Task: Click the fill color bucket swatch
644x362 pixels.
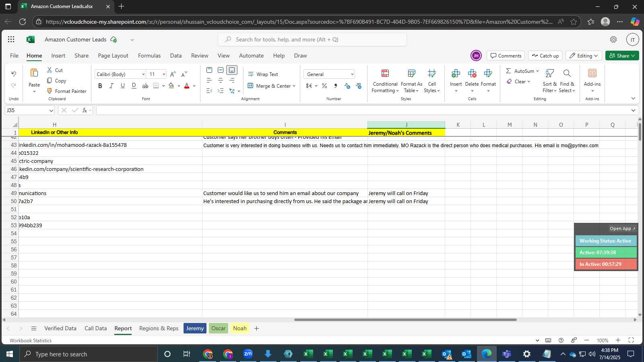Action: pyautogui.click(x=171, y=86)
